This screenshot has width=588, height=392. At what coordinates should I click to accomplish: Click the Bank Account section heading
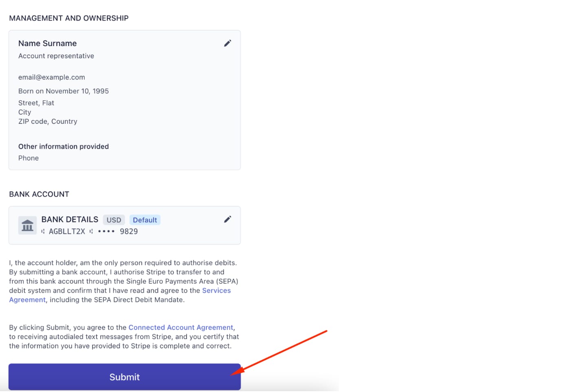tap(39, 194)
